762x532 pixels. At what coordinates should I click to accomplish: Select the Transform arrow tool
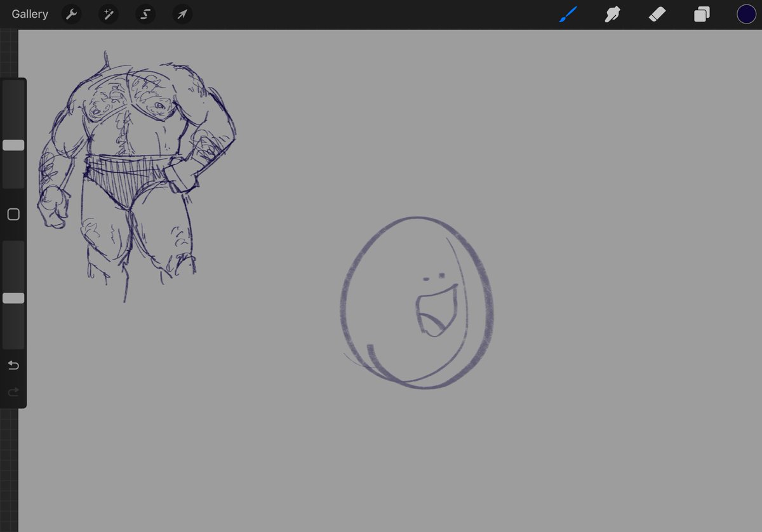182,13
